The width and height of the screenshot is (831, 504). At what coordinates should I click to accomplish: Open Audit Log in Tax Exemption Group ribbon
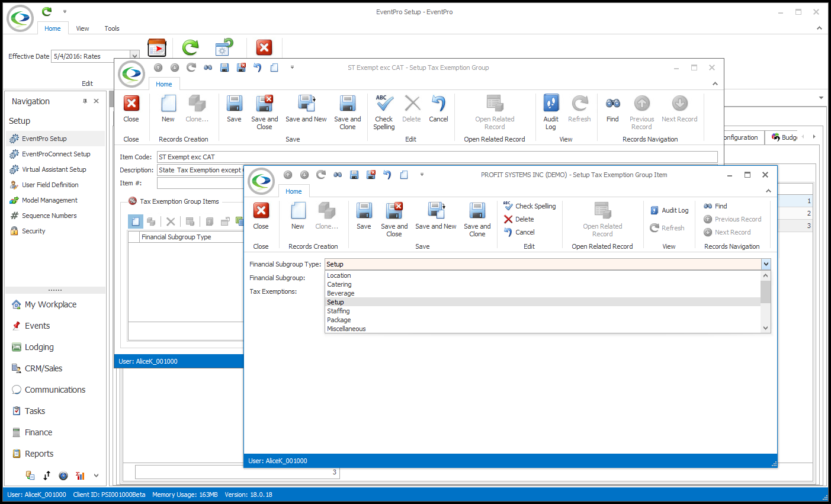[x=551, y=113]
